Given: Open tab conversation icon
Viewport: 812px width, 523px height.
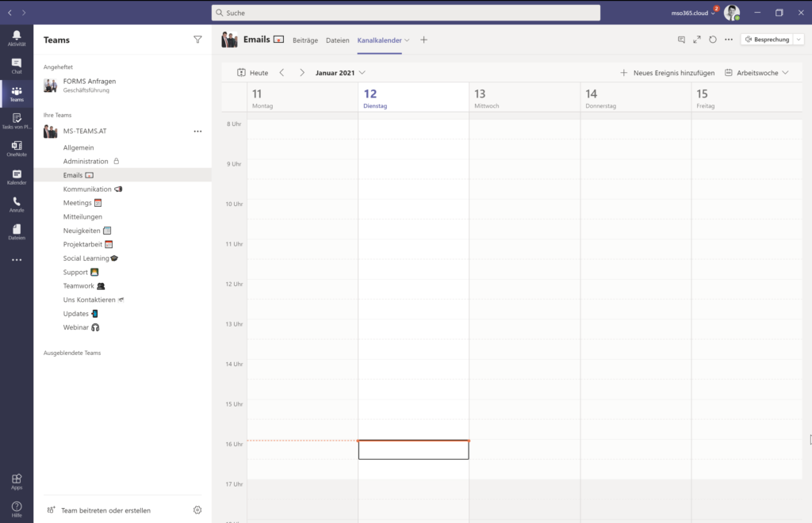Looking at the screenshot, I should pyautogui.click(x=681, y=40).
